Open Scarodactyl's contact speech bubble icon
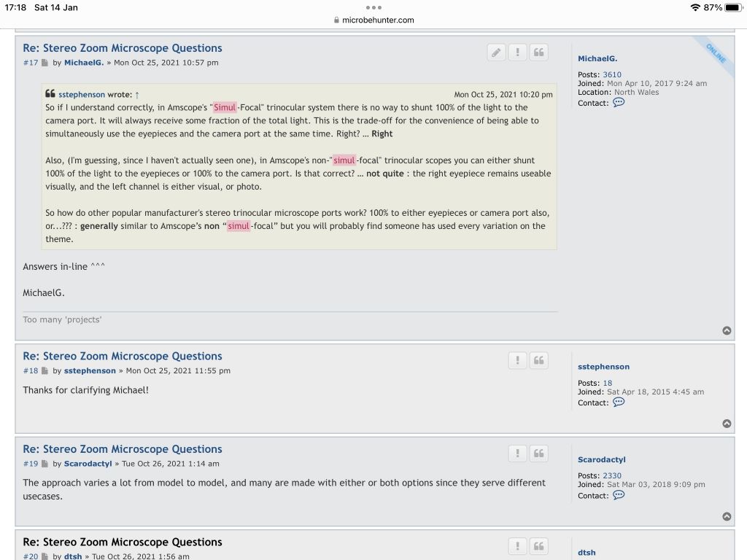The image size is (747, 560). tap(619, 495)
